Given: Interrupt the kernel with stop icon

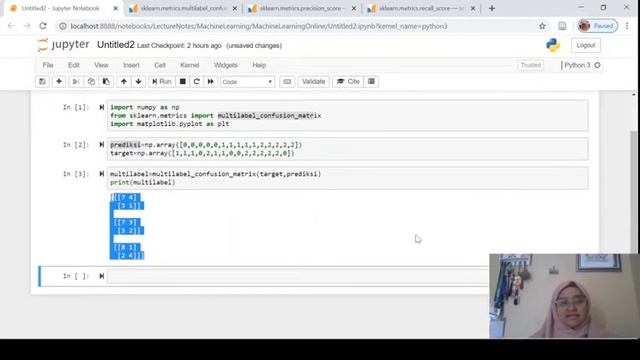Looking at the screenshot, I should (183, 82).
